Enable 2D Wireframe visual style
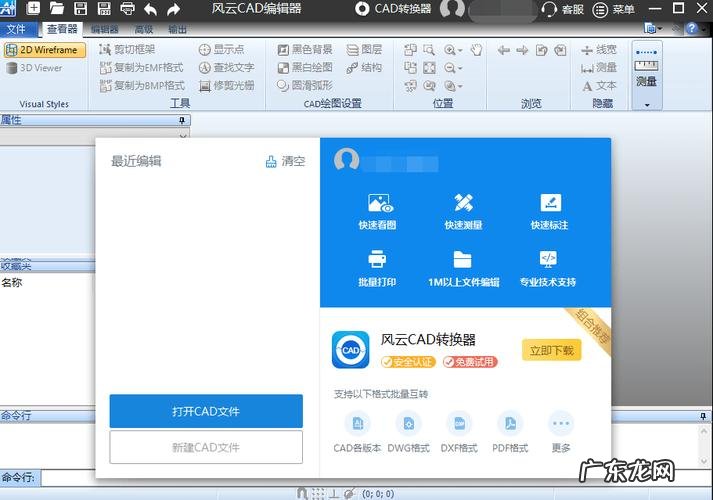This screenshot has height=500, width=713. 44,50
